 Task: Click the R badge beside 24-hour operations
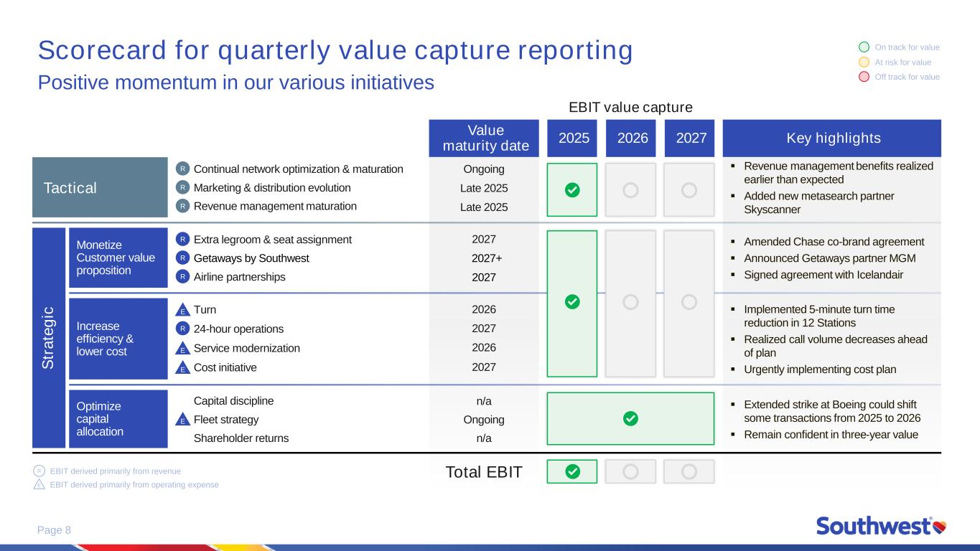(183, 329)
